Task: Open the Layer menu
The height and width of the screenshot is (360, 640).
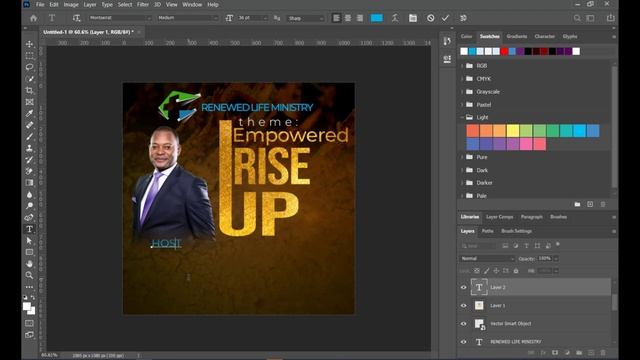Action: click(x=90, y=4)
